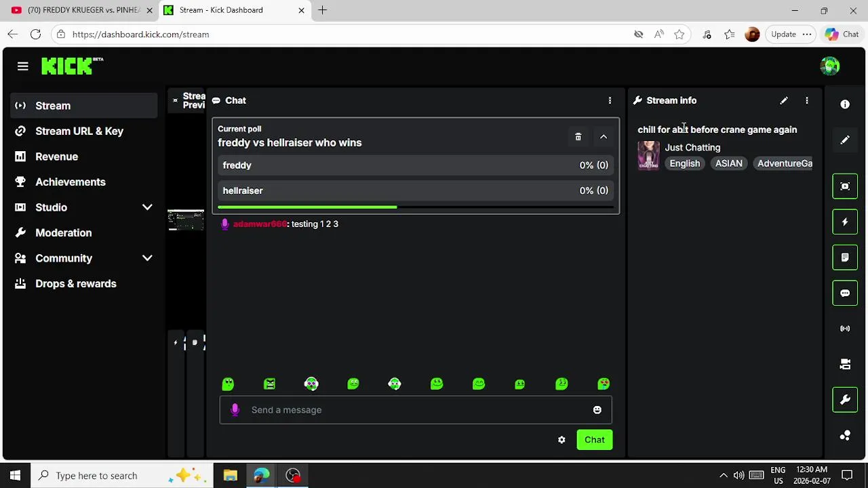Open Achievements page in sidebar
This screenshot has width=868, height=488.
click(x=84, y=182)
